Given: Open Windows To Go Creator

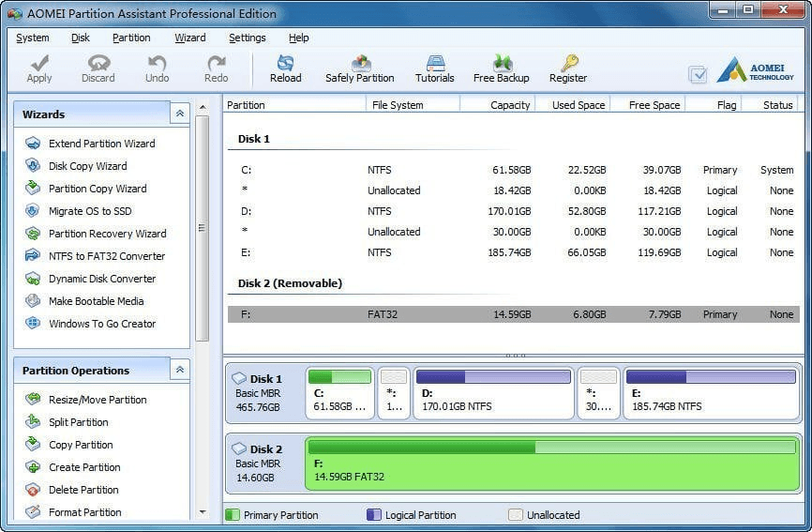Looking at the screenshot, I should pyautogui.click(x=102, y=324).
